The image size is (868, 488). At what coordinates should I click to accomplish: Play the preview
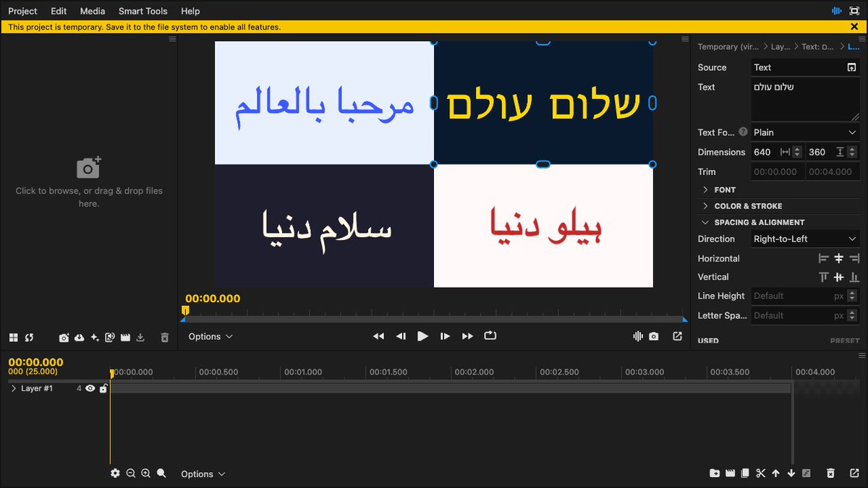point(423,336)
